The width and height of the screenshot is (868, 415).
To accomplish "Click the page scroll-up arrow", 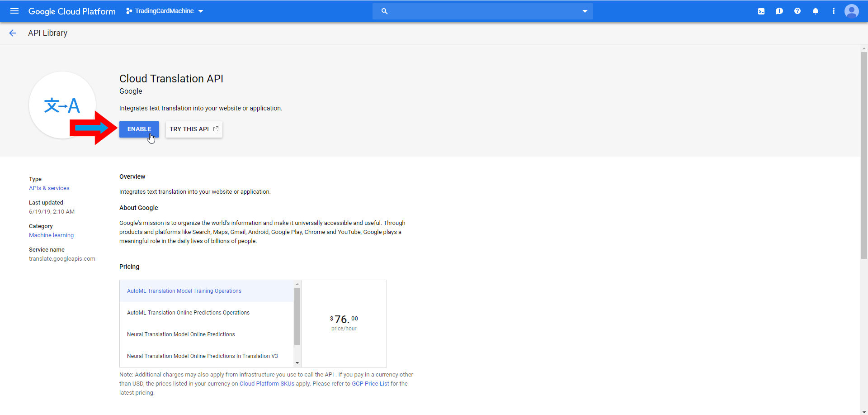I will 864,48.
